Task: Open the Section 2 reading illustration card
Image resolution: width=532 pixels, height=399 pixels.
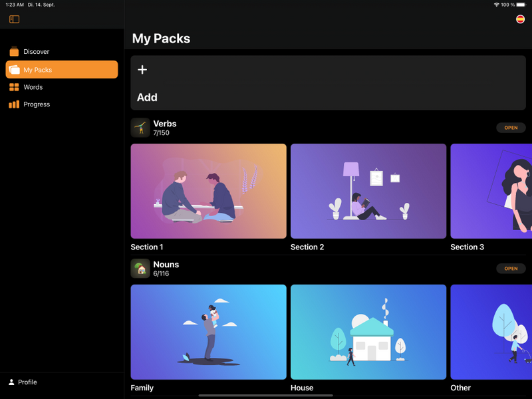Action: [368, 191]
